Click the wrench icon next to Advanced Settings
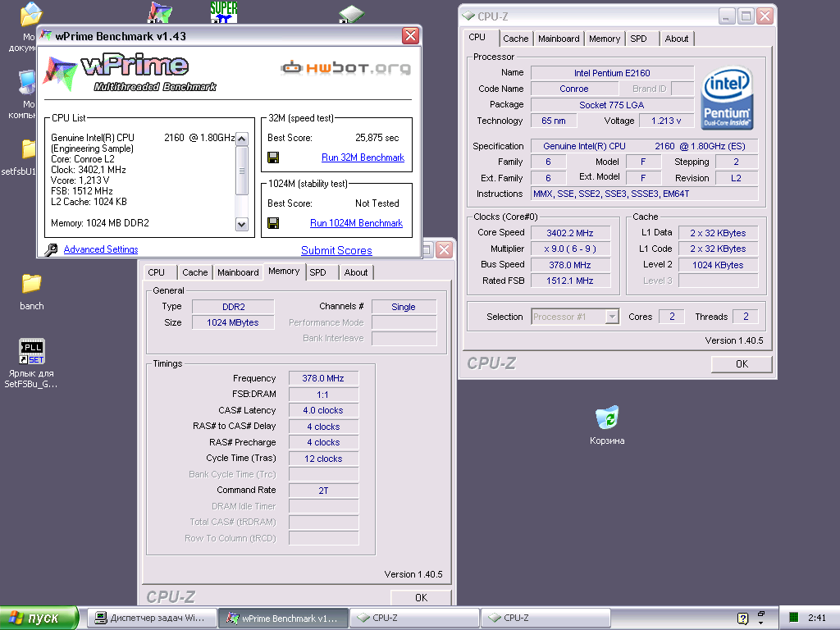The width and height of the screenshot is (840, 630). 52,249
